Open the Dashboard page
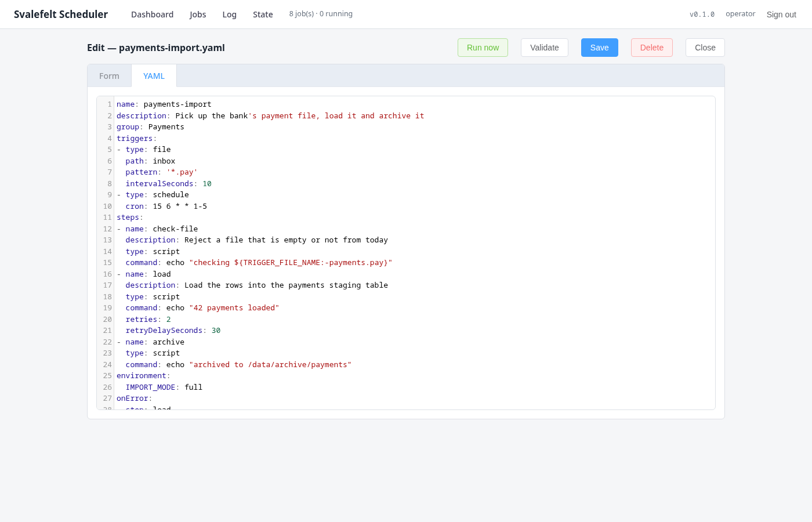 [x=152, y=14]
